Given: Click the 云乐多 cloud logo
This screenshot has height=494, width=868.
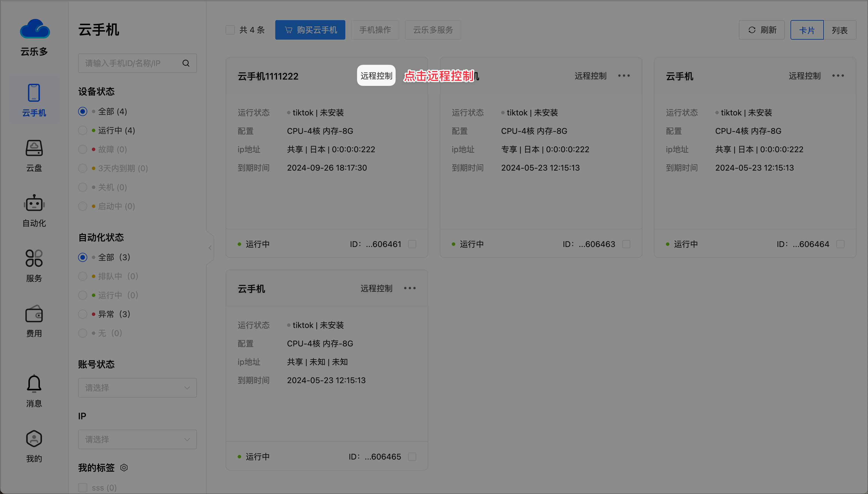Looking at the screenshot, I should point(34,28).
